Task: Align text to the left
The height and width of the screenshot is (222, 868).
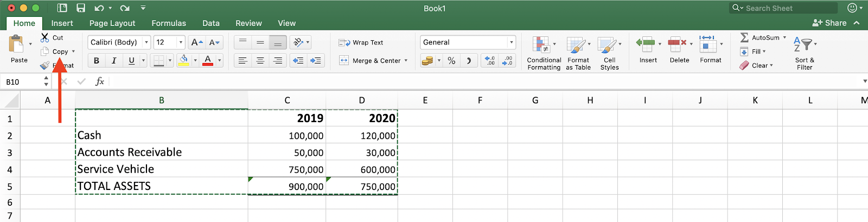Action: pos(242,60)
